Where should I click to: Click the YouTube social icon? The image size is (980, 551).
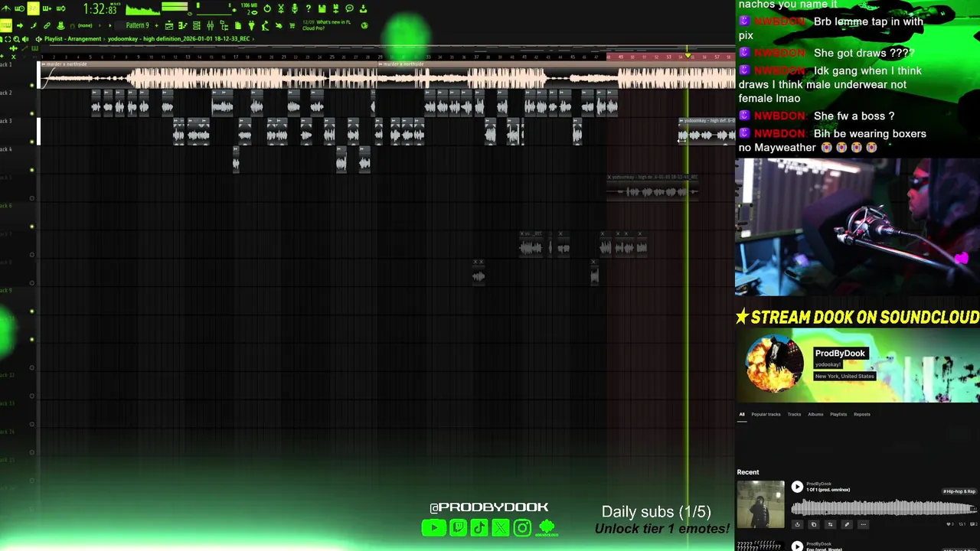point(433,527)
